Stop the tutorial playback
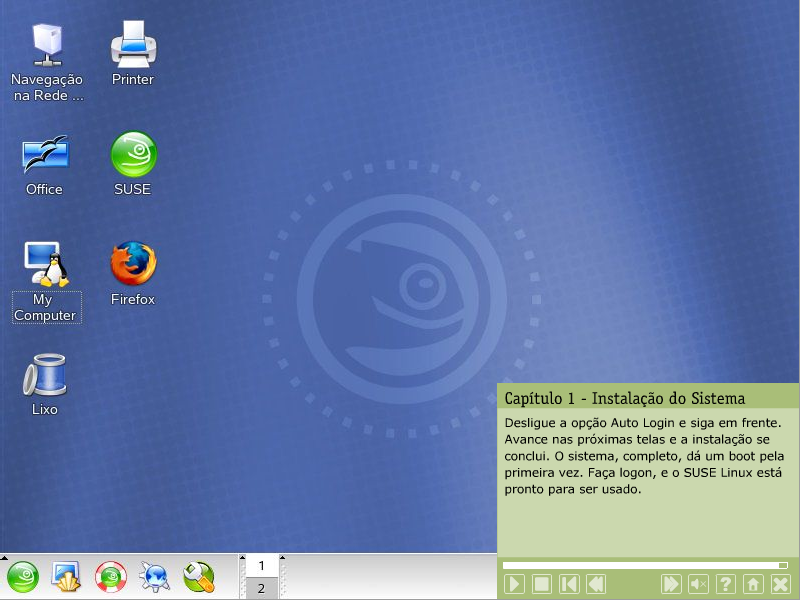800x600 pixels. (x=542, y=584)
